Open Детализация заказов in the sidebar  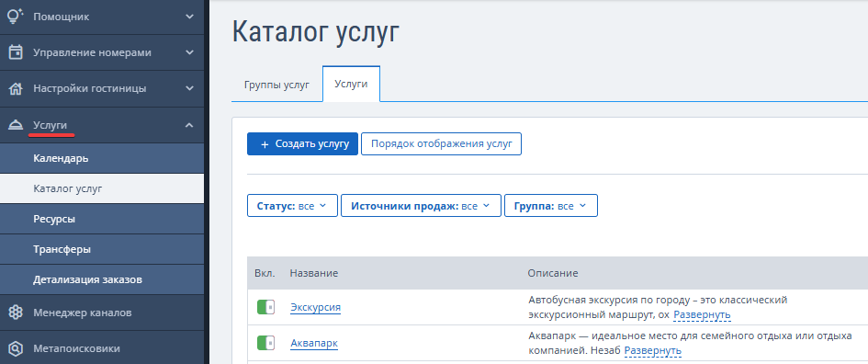coord(102,279)
